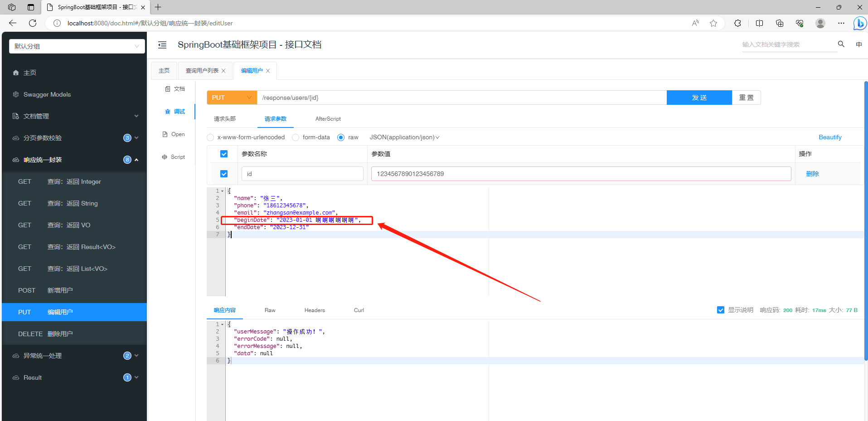Image resolution: width=868 pixels, height=421 pixels.
Task: Open the AfterScript tab
Action: 327,118
